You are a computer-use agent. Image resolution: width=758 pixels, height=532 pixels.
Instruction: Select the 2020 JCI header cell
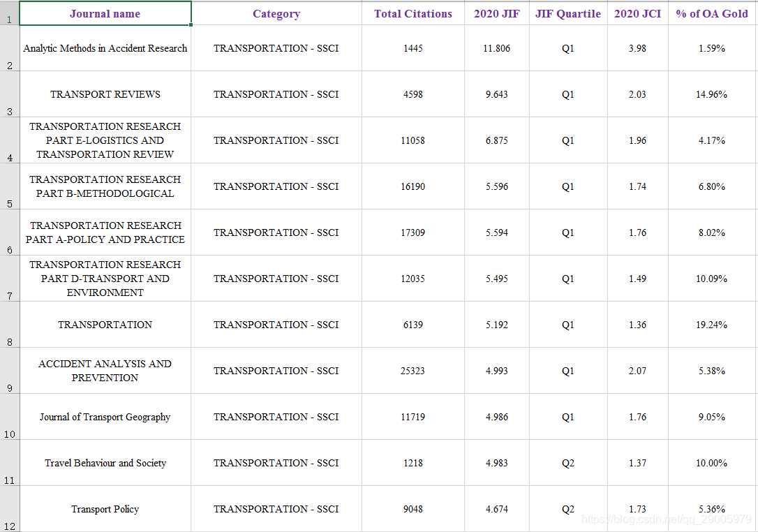click(x=638, y=13)
